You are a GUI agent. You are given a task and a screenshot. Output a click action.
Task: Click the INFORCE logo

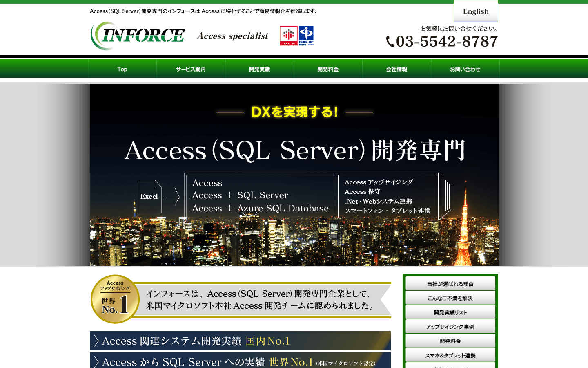[x=138, y=36]
